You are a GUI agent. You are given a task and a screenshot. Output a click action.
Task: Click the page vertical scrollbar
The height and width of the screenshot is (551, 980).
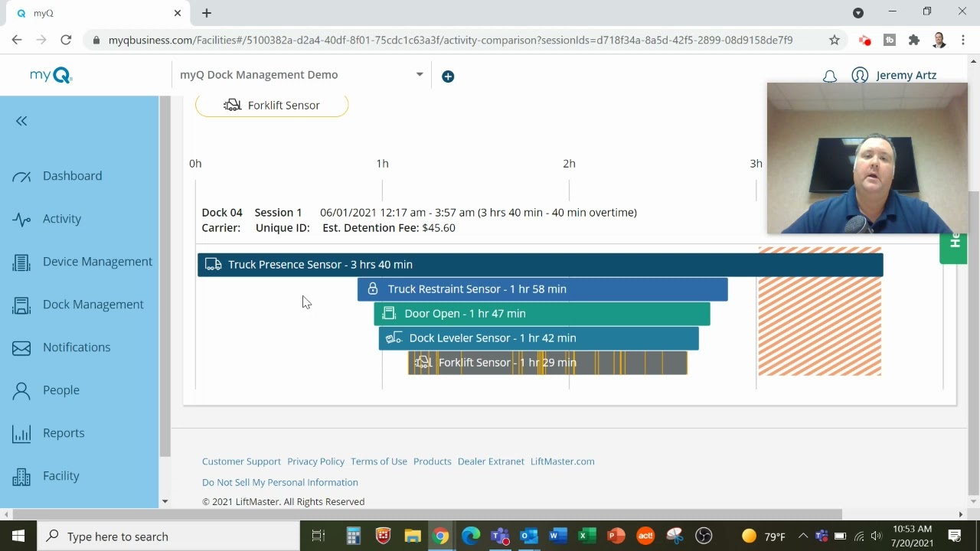973,344
